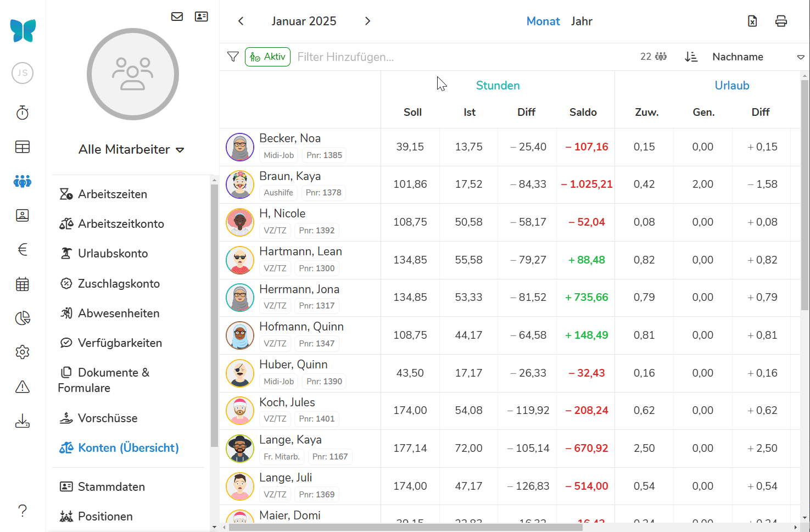Open the Excel export icon

[752, 21]
